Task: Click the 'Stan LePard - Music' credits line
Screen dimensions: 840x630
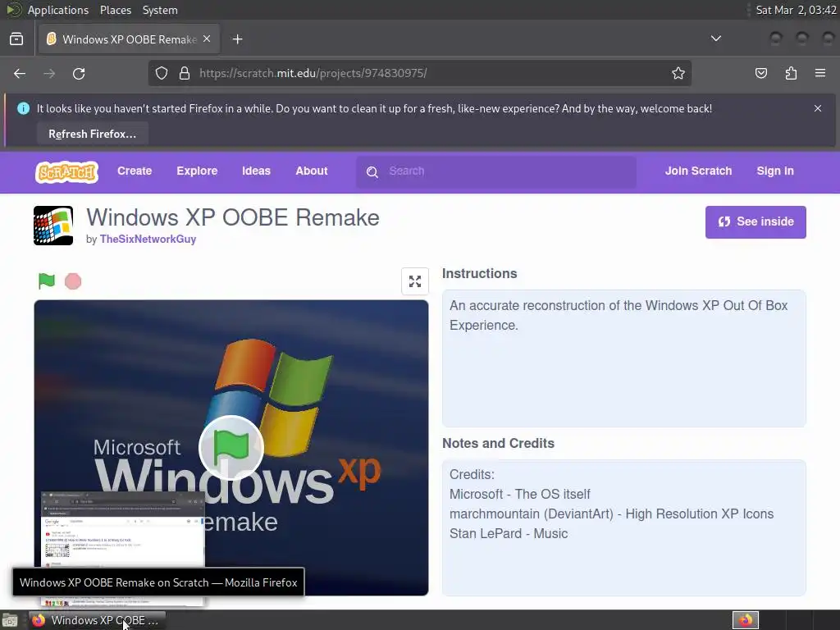Action: pyautogui.click(x=509, y=533)
